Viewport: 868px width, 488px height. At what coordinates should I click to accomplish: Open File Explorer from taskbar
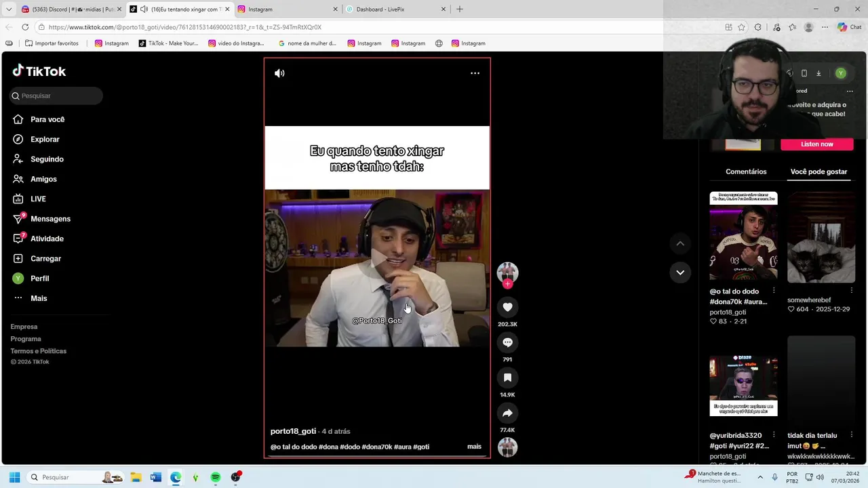[136, 477]
